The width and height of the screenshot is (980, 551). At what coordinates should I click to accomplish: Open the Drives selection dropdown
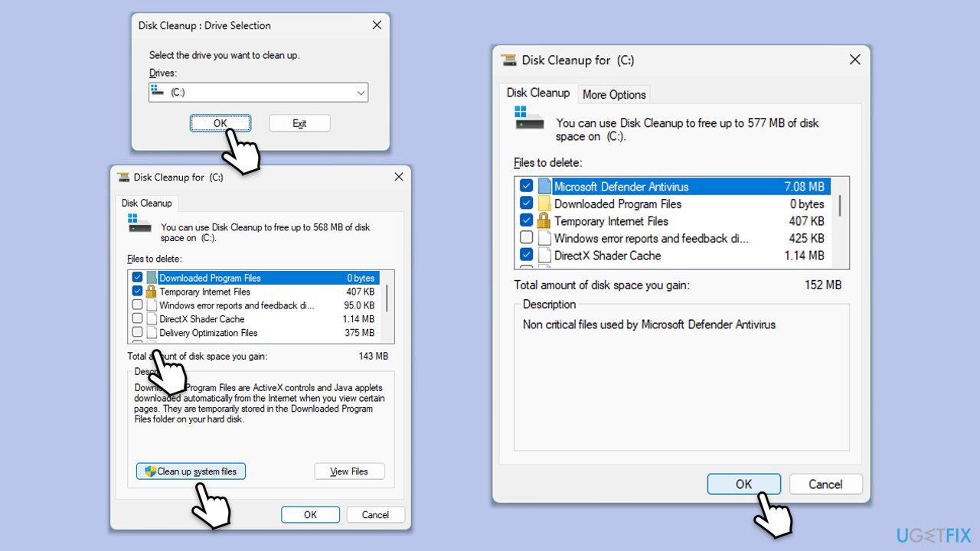click(x=360, y=92)
